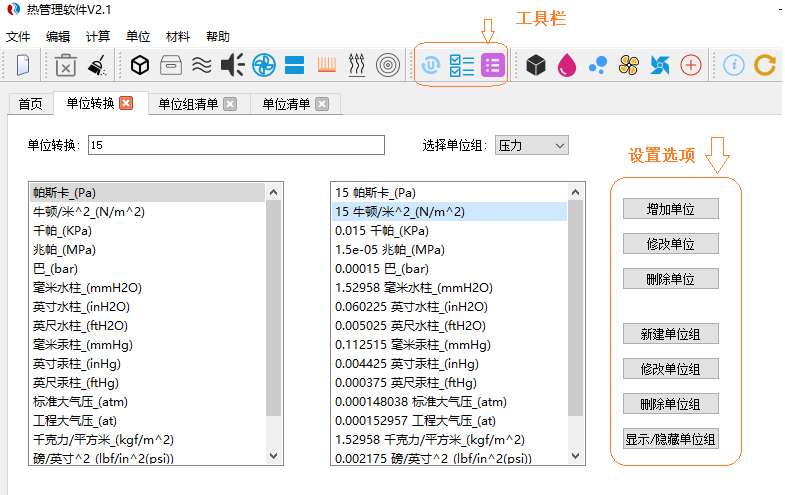Click the speaker noise icon
The width and height of the screenshot is (785, 495).
click(x=233, y=65)
